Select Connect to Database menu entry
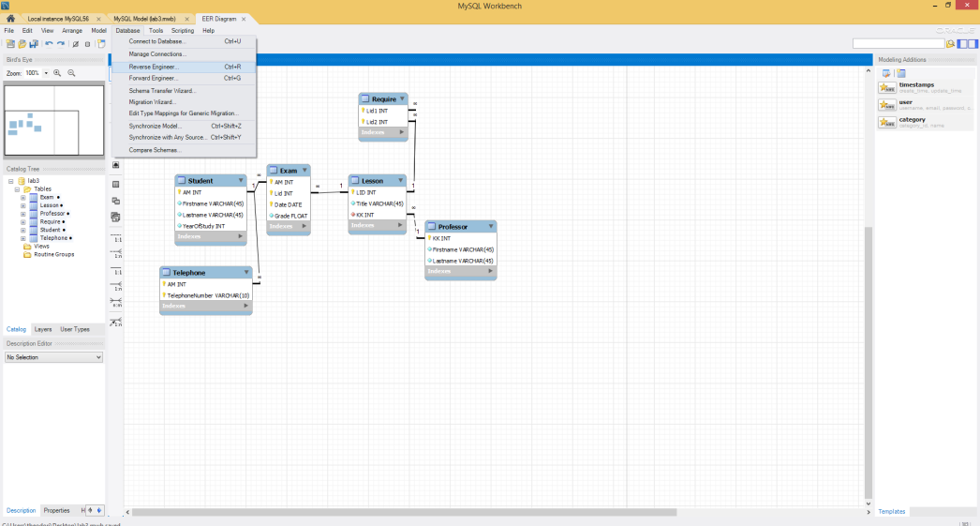This screenshot has height=526, width=980. pyautogui.click(x=184, y=41)
